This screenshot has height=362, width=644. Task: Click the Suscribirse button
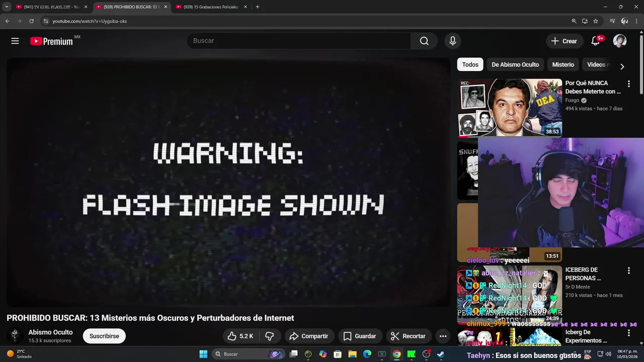click(104, 336)
